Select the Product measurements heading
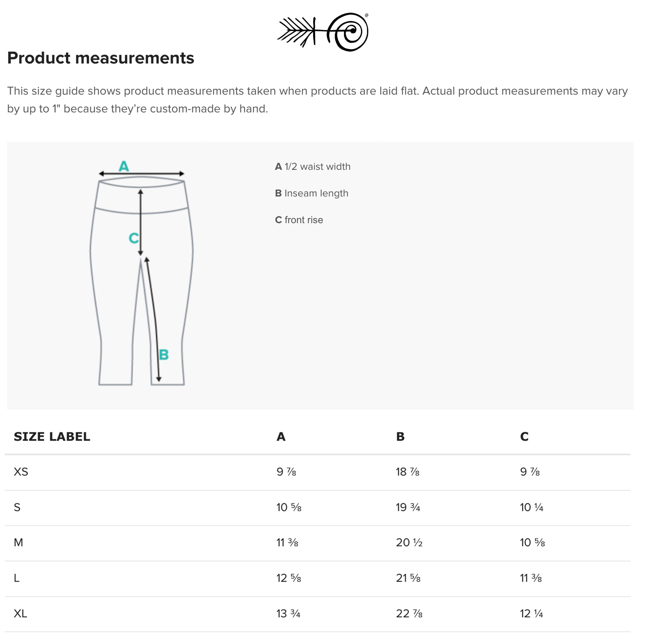The image size is (645, 644). 101,58
